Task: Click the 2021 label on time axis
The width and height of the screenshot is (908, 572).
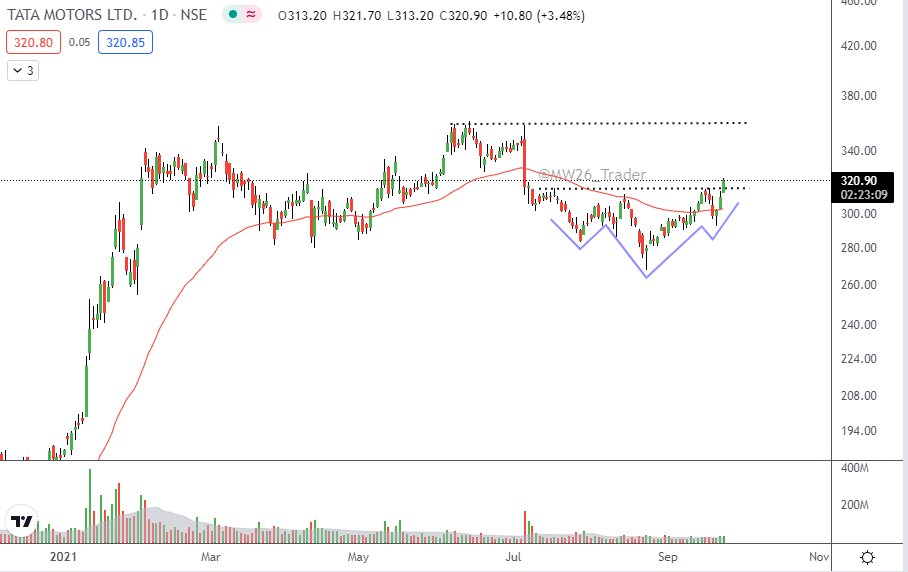Action: click(x=63, y=557)
